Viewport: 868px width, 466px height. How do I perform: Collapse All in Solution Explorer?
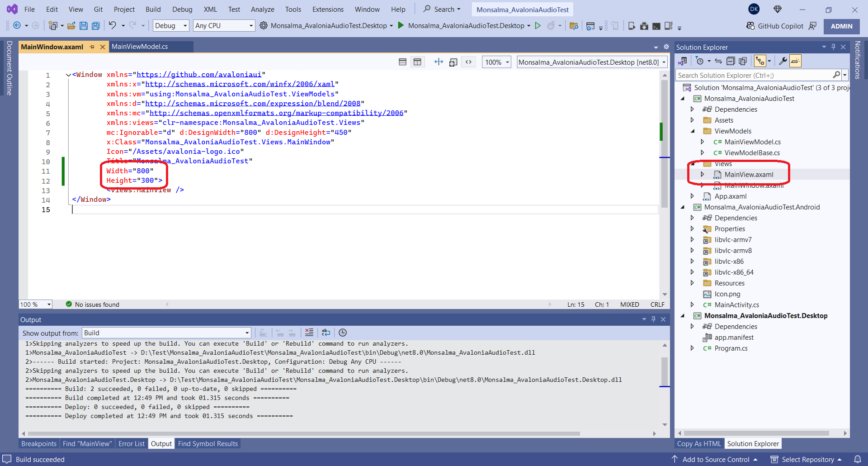click(731, 61)
